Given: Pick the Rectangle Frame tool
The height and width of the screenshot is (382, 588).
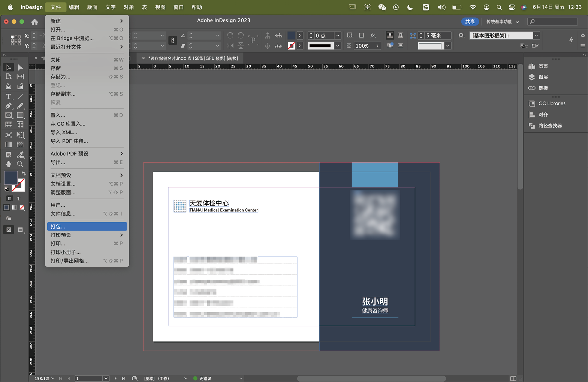Looking at the screenshot, I should point(8,115).
